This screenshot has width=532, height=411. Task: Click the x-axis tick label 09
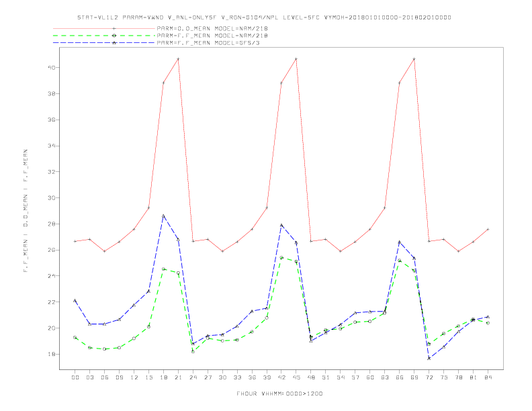(x=119, y=377)
